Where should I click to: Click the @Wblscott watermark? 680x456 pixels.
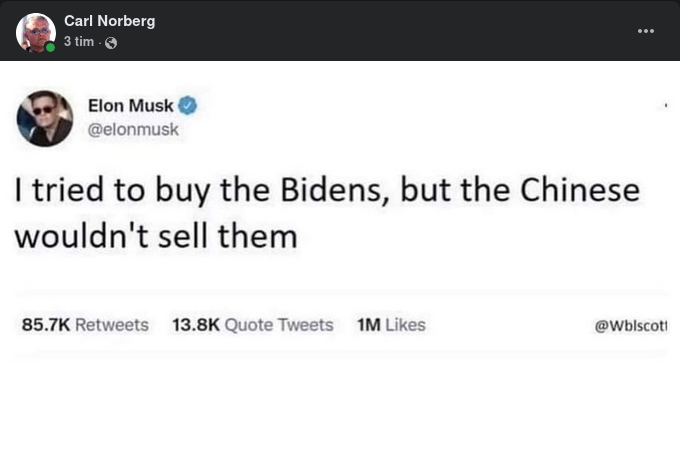click(631, 326)
